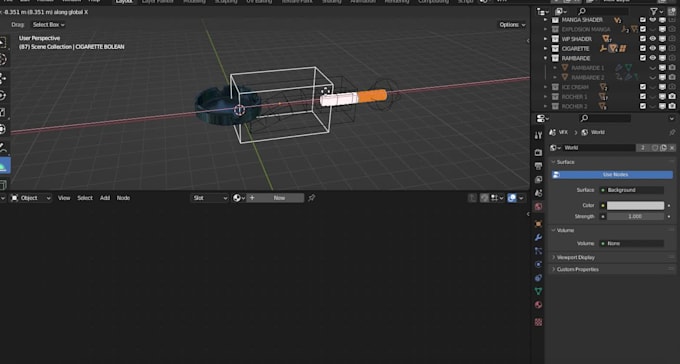The width and height of the screenshot is (680, 364).
Task: Open the Particles properties tab
Action: (538, 251)
